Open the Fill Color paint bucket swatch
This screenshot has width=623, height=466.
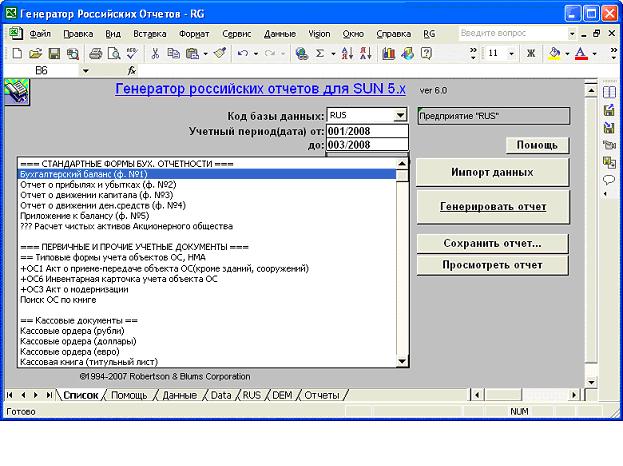[554, 53]
